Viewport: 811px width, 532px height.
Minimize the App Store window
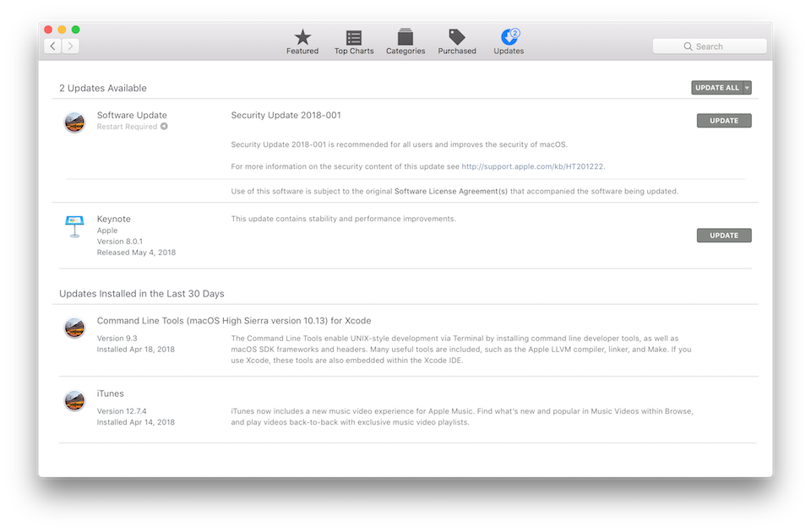click(62, 30)
